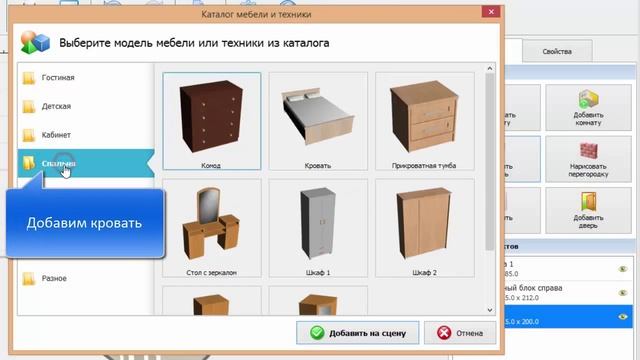Select the Стол с зеркалом model
Screen dimensions: 640x360
point(211,228)
